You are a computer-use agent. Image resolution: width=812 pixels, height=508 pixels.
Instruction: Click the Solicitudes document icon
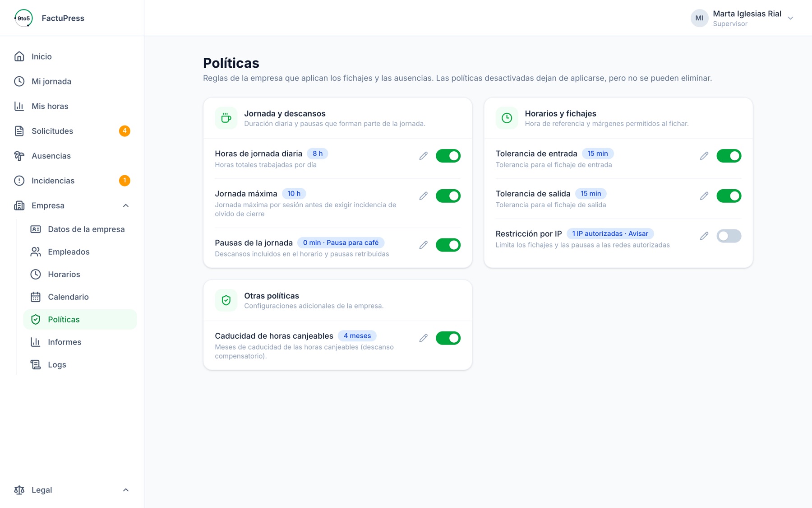point(19,131)
